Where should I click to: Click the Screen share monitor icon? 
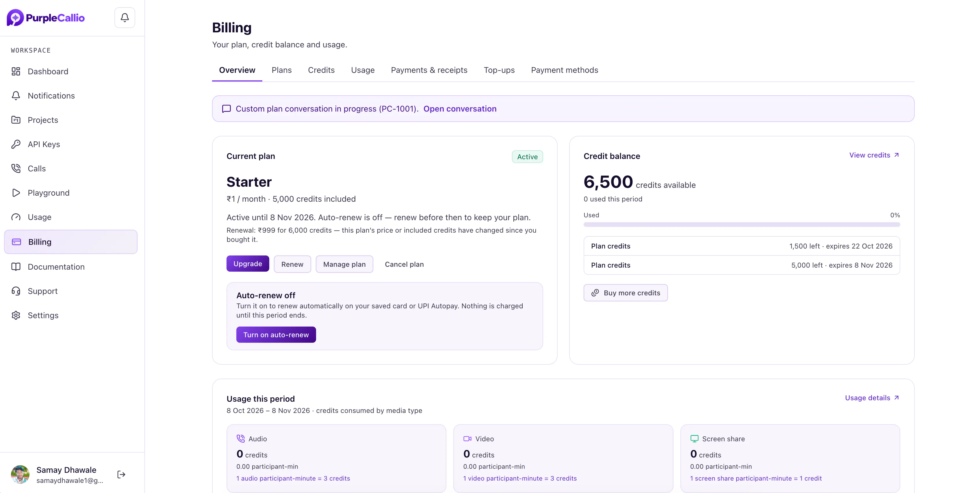[694, 439]
